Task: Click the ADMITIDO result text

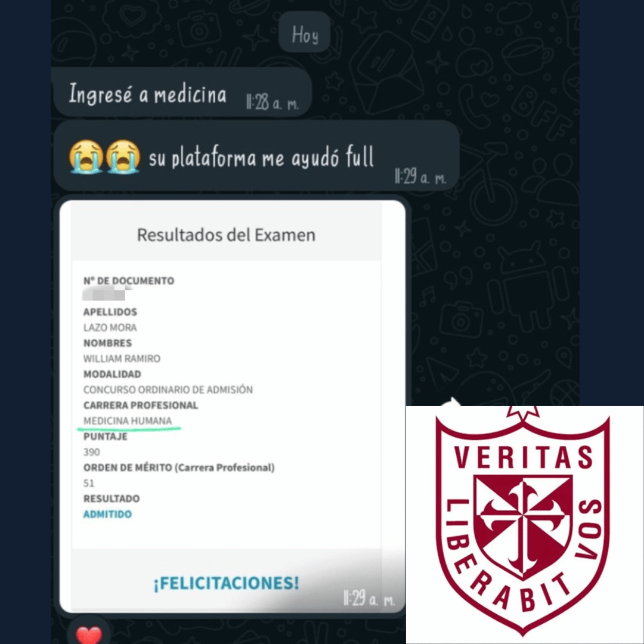Action: tap(107, 514)
